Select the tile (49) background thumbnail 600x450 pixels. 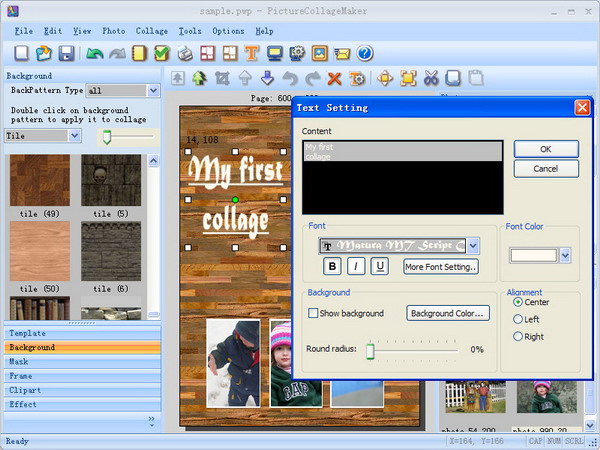[40, 180]
